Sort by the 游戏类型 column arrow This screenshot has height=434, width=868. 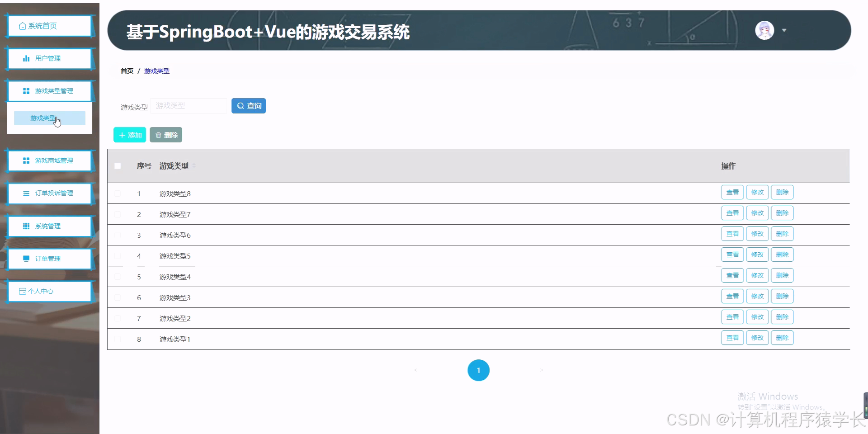pyautogui.click(x=194, y=166)
